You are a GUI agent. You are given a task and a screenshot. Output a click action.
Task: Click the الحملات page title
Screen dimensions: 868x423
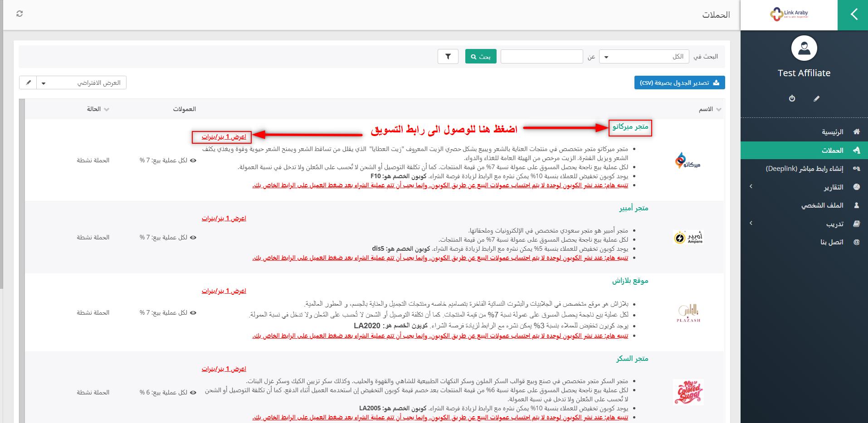coord(716,15)
